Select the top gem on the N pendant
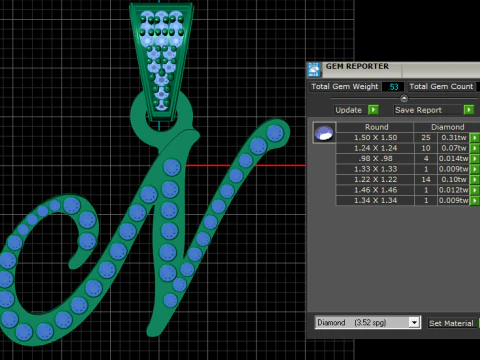Viewport: 480px width, 360px height. tap(275, 133)
